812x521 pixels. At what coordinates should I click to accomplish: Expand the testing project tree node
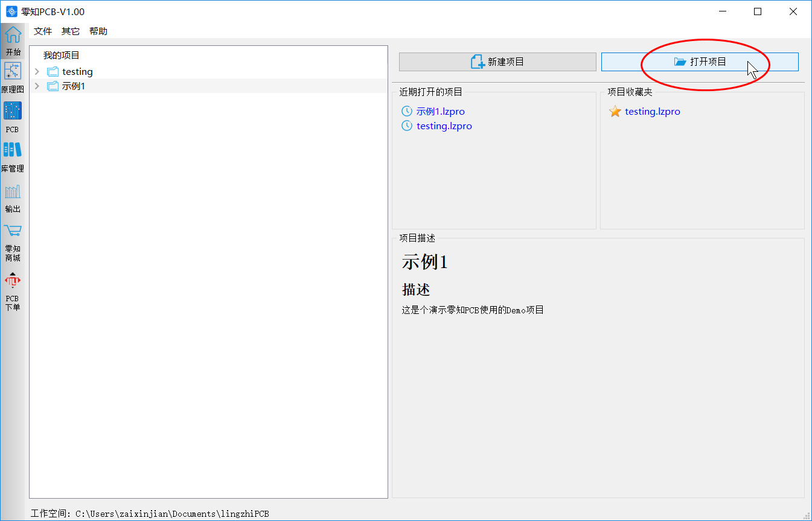coord(37,72)
